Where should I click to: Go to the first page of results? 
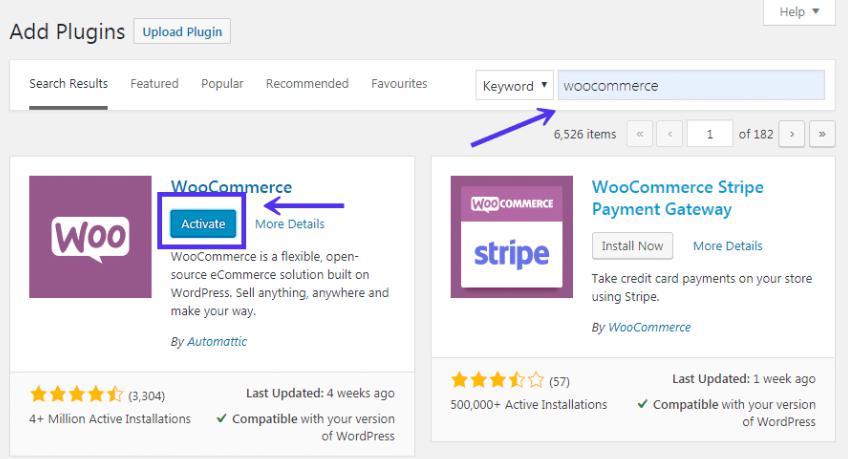(640, 134)
